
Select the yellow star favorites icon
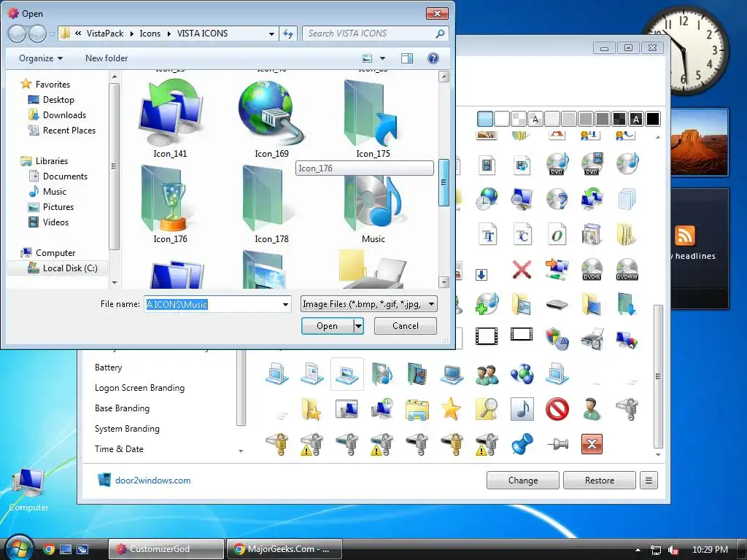pyautogui.click(x=451, y=409)
